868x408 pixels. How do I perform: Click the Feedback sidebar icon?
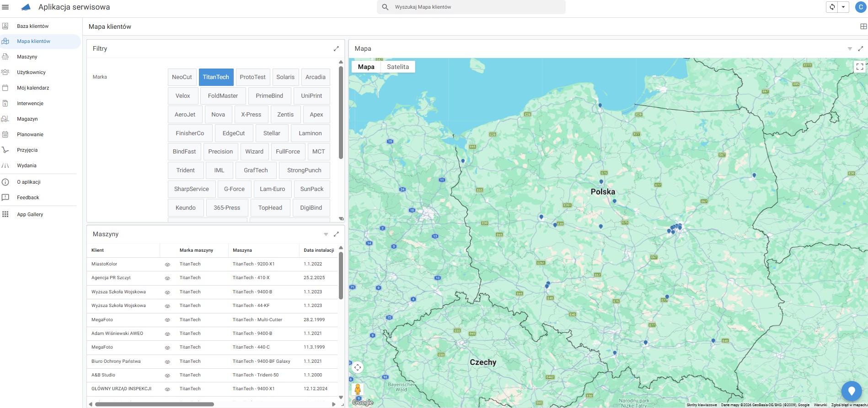[x=5, y=197]
